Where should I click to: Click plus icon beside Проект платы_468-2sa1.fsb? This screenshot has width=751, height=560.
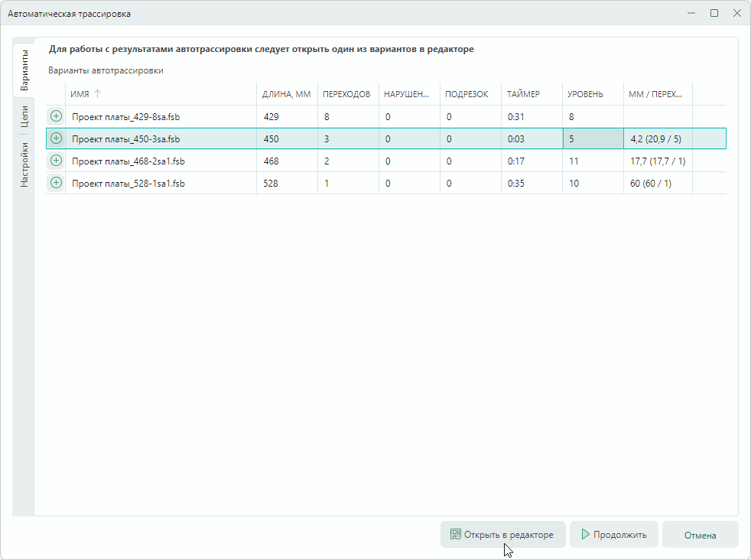pos(56,161)
